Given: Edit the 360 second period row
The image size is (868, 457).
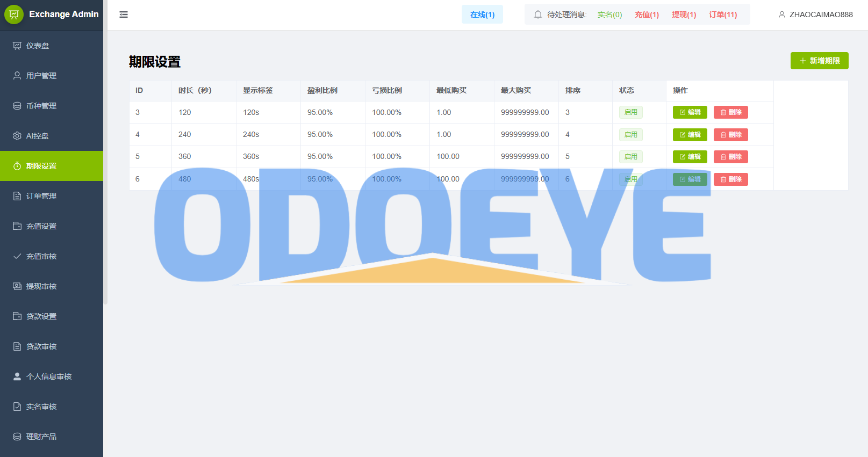Looking at the screenshot, I should [690, 157].
